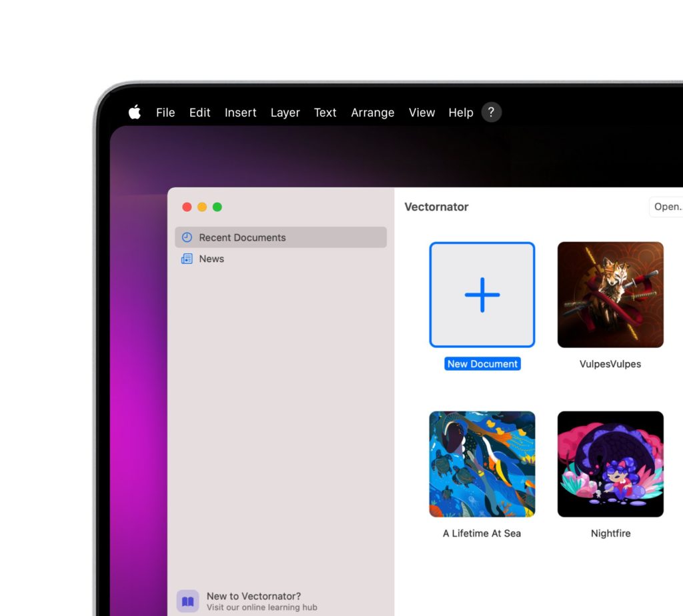
Task: Select Recent Documents in sidebar
Action: tap(281, 237)
